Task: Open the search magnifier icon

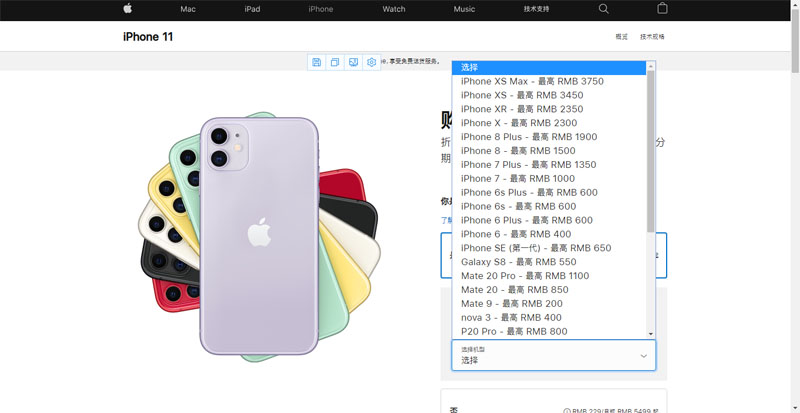Action: 604,9
